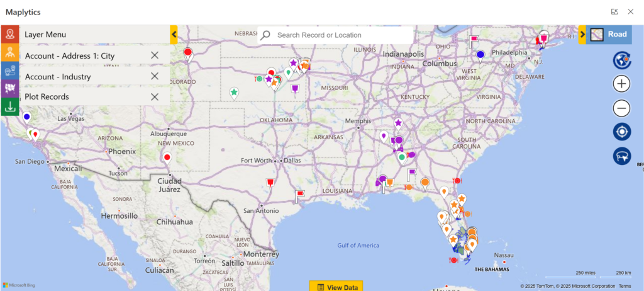This screenshot has width=644, height=291.
Task: Click the red flag marker southeast of San Antonio
Action: click(x=299, y=196)
